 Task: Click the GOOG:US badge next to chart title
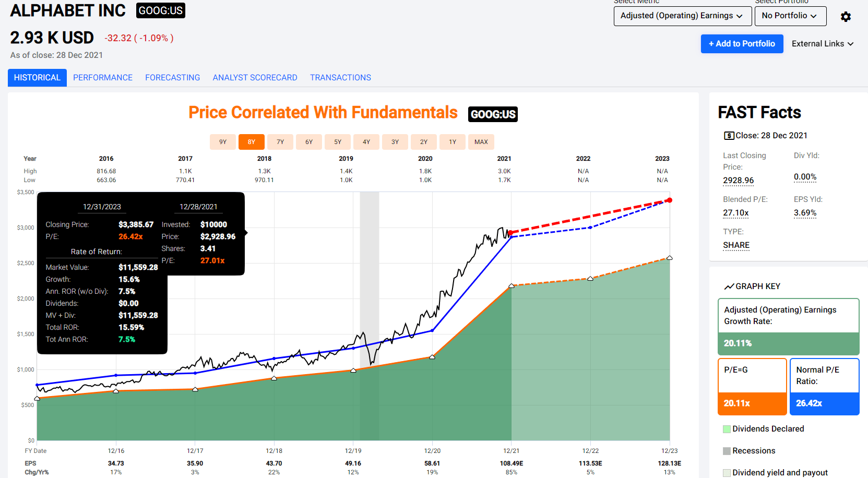point(493,114)
